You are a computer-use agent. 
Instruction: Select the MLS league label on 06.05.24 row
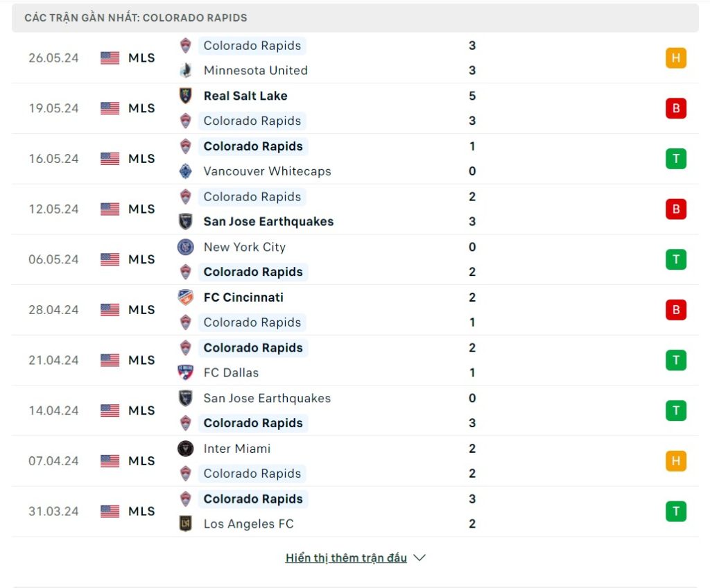pyautogui.click(x=141, y=259)
